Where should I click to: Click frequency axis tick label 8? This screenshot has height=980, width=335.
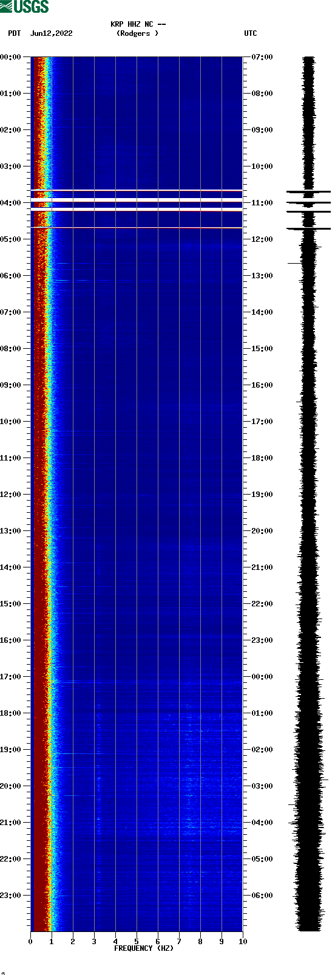tap(200, 942)
